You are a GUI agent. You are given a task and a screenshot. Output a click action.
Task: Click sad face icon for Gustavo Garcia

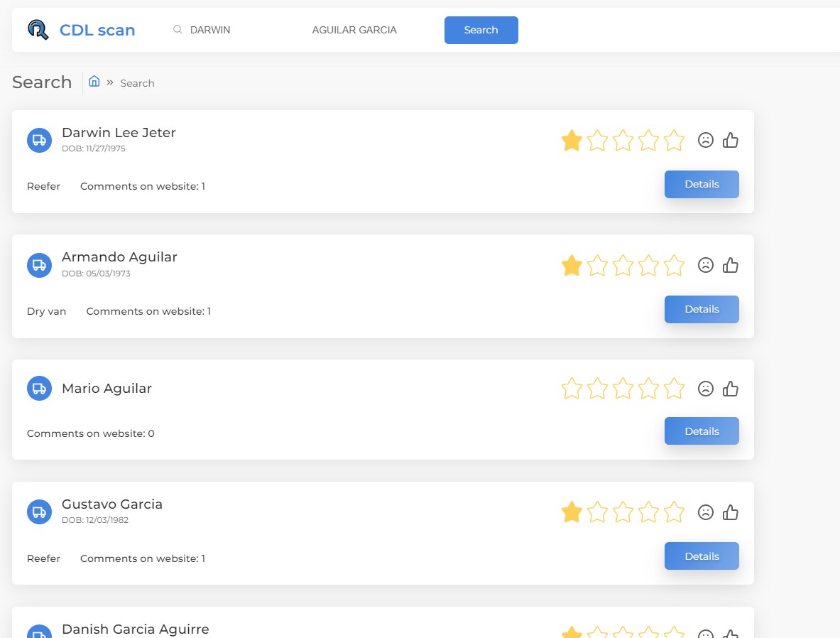(x=706, y=512)
